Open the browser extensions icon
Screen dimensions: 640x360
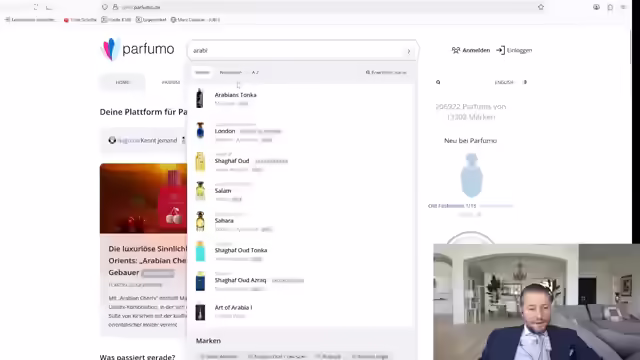610,7
